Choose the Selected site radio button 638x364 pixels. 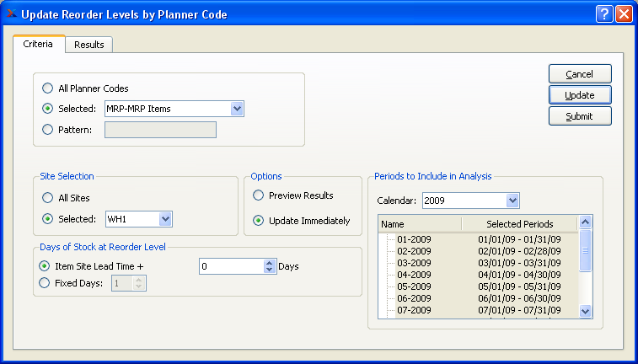pyautogui.click(x=47, y=219)
